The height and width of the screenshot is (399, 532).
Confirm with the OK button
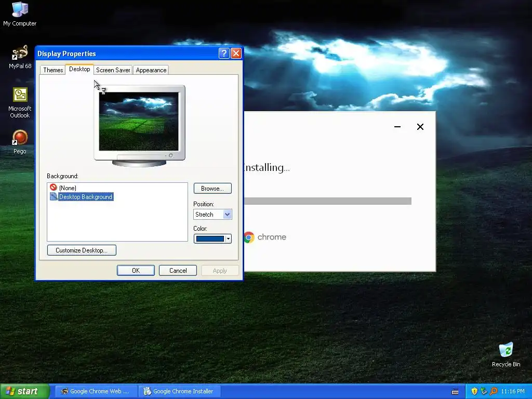[x=136, y=270]
